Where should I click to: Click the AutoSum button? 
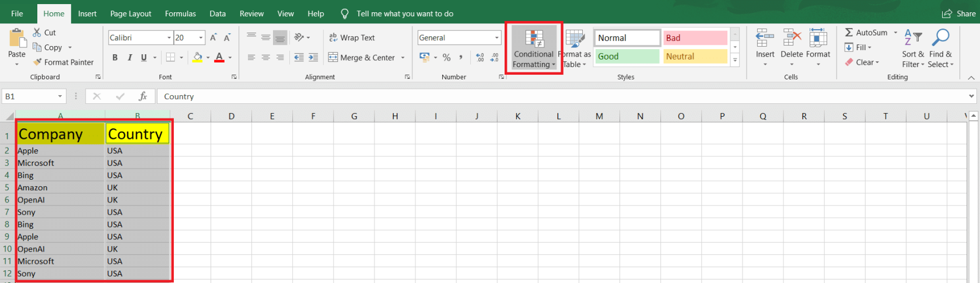pos(866,33)
